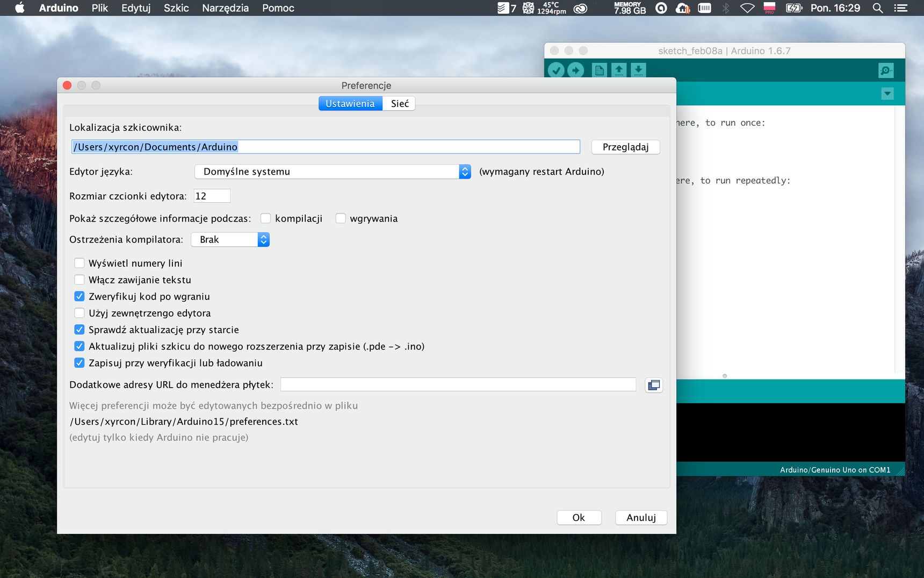Click the New sketch icon in Arduino toolbar
The width and height of the screenshot is (924, 578).
point(600,70)
